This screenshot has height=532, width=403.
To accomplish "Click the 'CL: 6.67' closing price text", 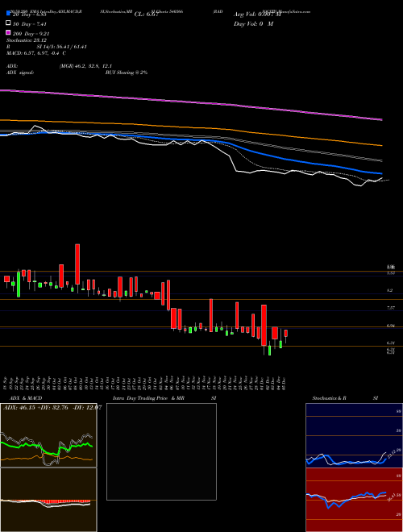I will [146, 15].
